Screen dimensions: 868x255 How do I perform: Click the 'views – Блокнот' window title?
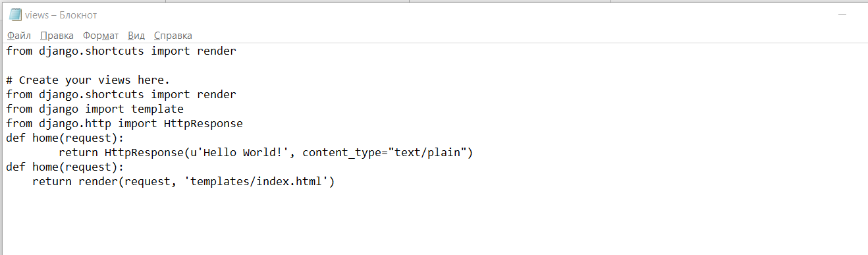(61, 15)
